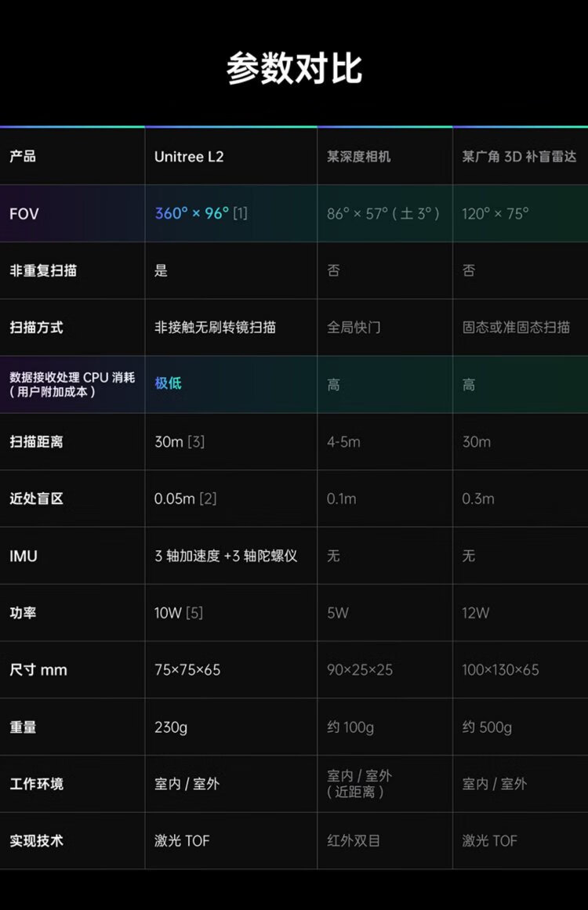Open footnote [5] next to 10W
Screen dimensions: 588x910
coord(194,613)
